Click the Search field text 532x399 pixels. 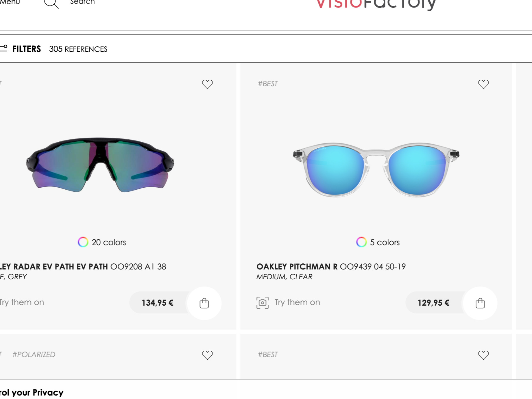[x=82, y=2]
